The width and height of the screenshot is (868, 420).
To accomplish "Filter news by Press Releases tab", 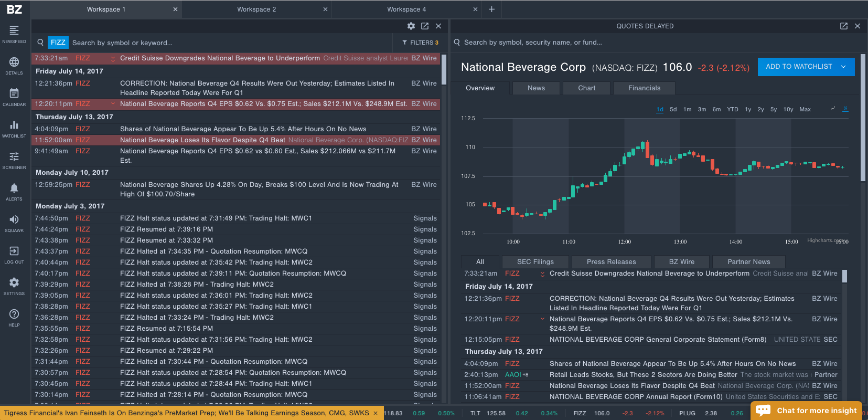I will pyautogui.click(x=611, y=262).
